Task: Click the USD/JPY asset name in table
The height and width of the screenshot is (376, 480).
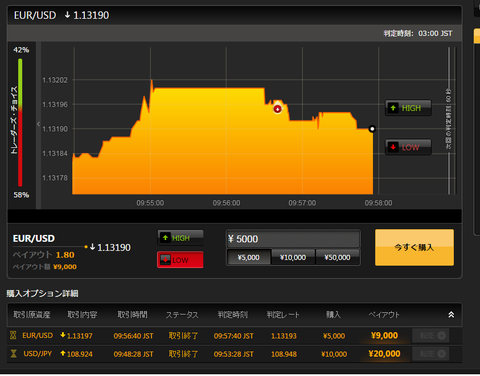Action: pyautogui.click(x=37, y=354)
